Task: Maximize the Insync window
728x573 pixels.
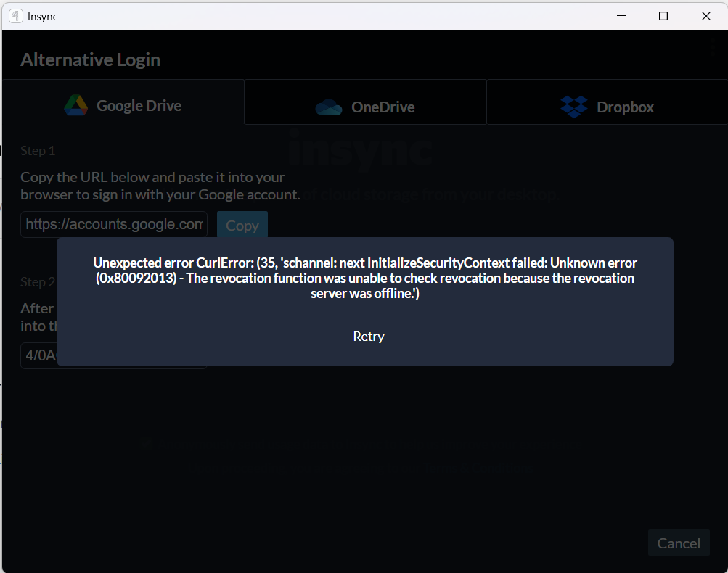Action: point(663,16)
